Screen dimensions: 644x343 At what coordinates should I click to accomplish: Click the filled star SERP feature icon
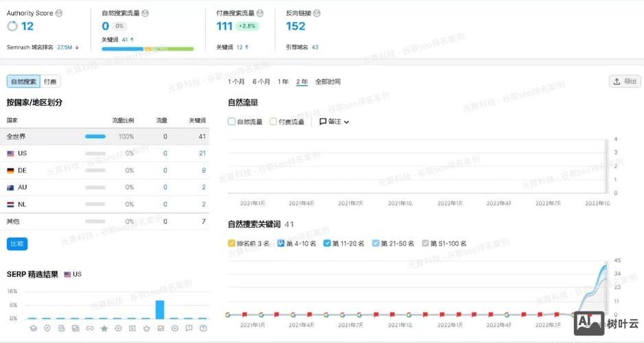point(104,328)
